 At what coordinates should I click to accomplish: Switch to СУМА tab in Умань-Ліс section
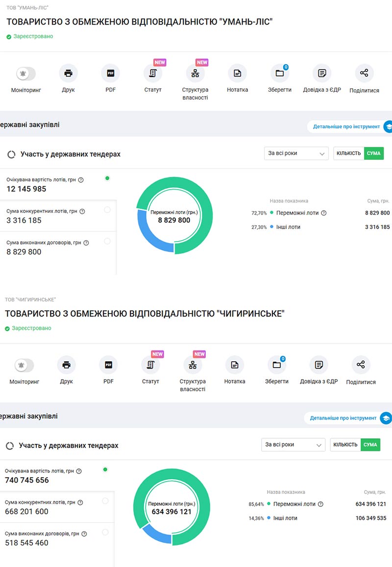click(x=373, y=153)
